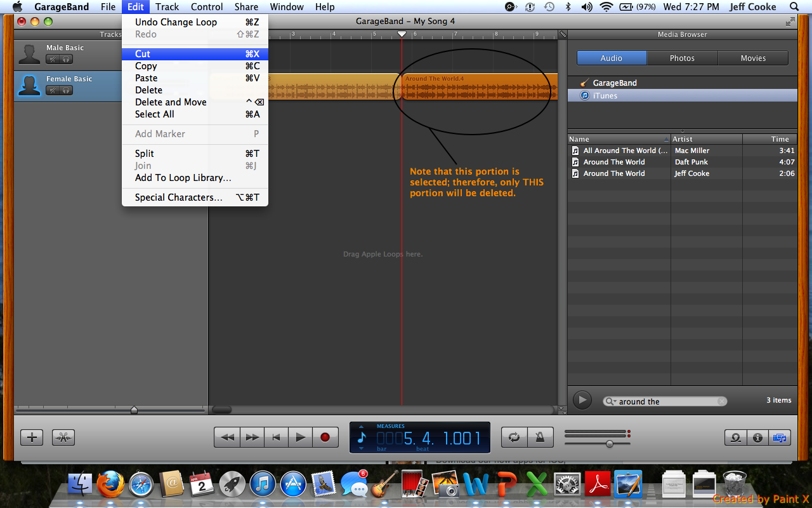Select GarageBand source in Media Browser
The image size is (812, 508).
(x=683, y=83)
